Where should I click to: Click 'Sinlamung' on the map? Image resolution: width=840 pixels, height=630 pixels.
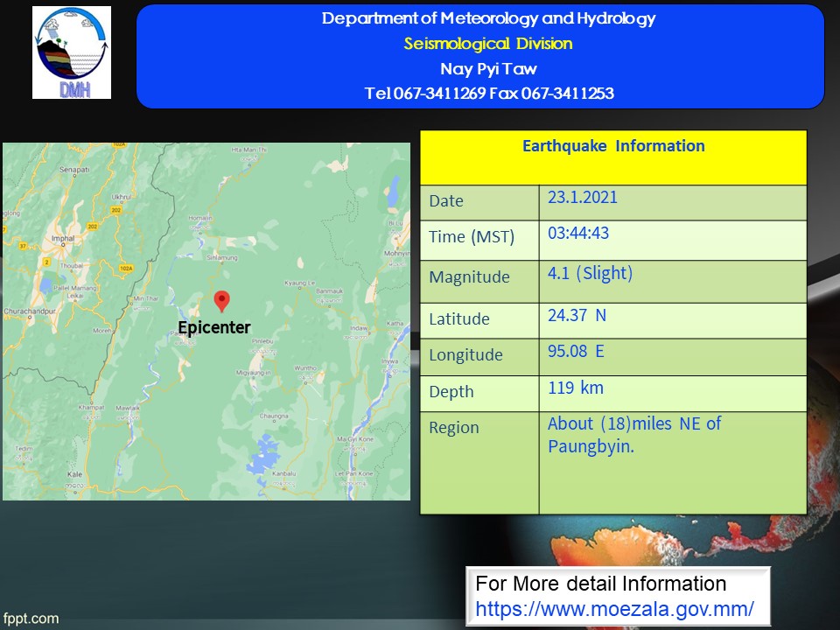pyautogui.click(x=221, y=257)
